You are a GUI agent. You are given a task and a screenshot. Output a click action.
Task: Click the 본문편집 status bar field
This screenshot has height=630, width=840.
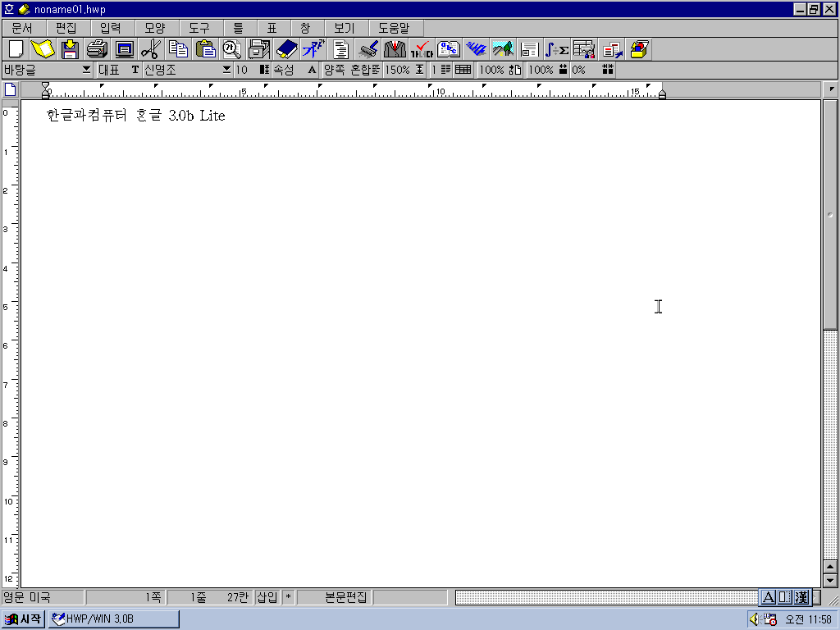click(x=335, y=597)
